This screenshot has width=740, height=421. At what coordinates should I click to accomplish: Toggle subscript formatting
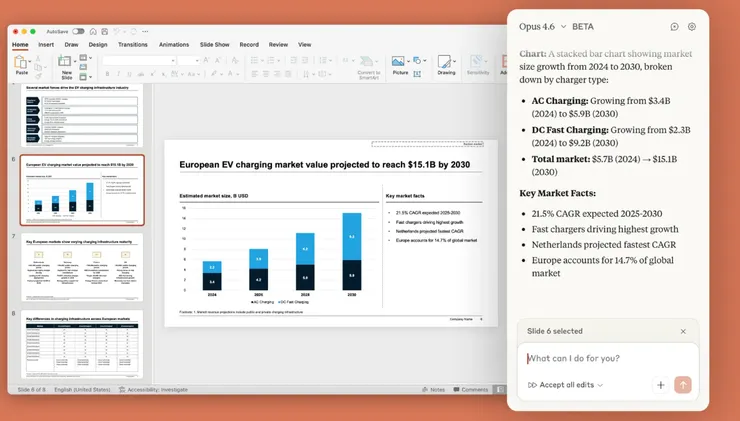(x=164, y=75)
